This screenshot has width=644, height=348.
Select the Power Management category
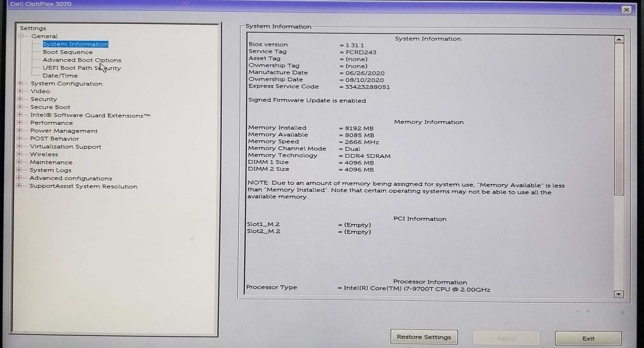pyautogui.click(x=64, y=131)
